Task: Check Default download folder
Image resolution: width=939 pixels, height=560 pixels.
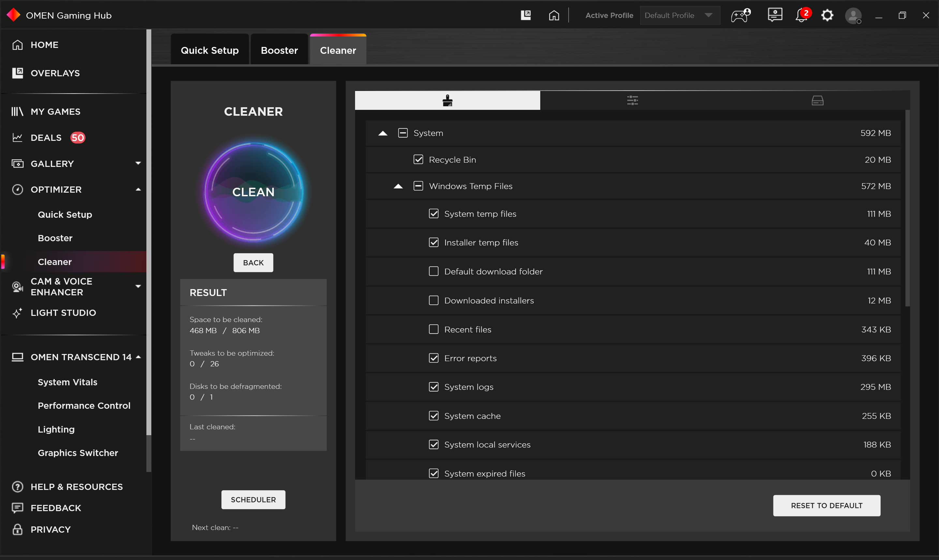Action: point(434,272)
